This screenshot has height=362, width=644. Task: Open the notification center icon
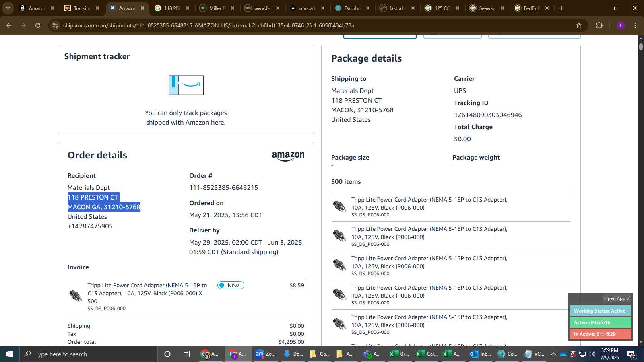coord(632,354)
